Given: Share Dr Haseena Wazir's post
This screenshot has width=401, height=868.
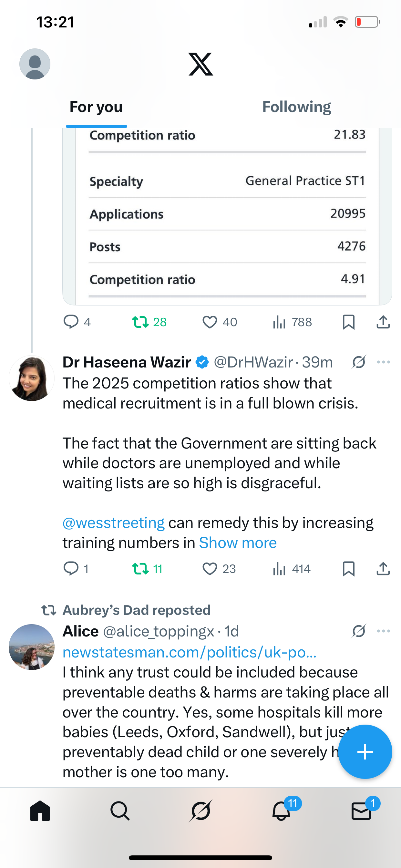Looking at the screenshot, I should 383,569.
